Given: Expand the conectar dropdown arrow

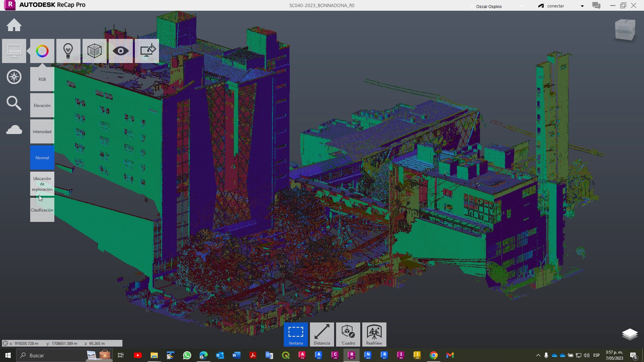Looking at the screenshot, I should pyautogui.click(x=582, y=6).
